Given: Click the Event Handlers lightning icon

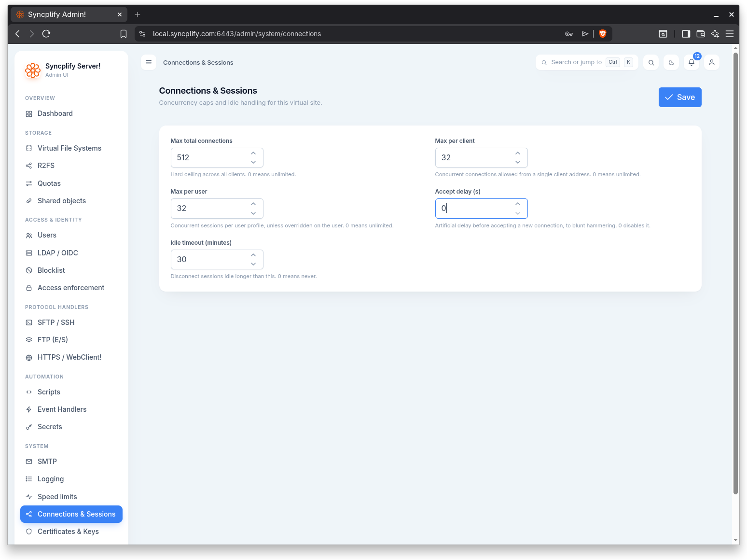Looking at the screenshot, I should pos(29,409).
